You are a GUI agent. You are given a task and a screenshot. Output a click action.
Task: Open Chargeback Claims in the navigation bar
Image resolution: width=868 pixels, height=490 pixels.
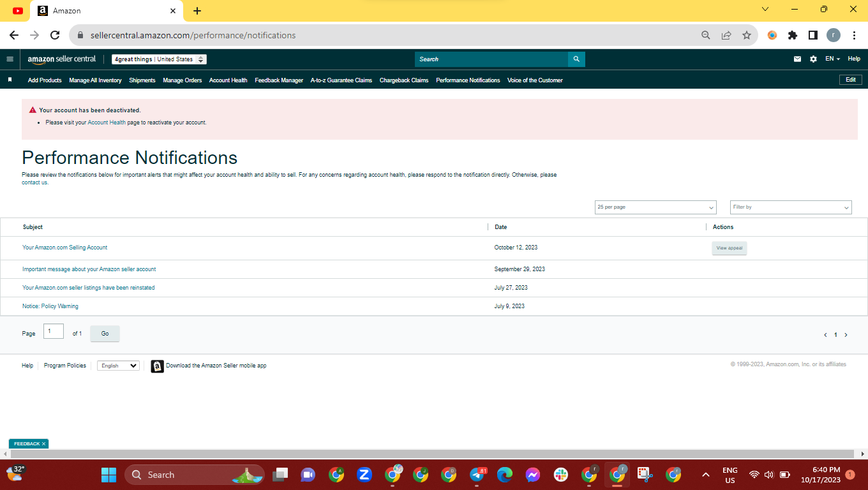(404, 80)
